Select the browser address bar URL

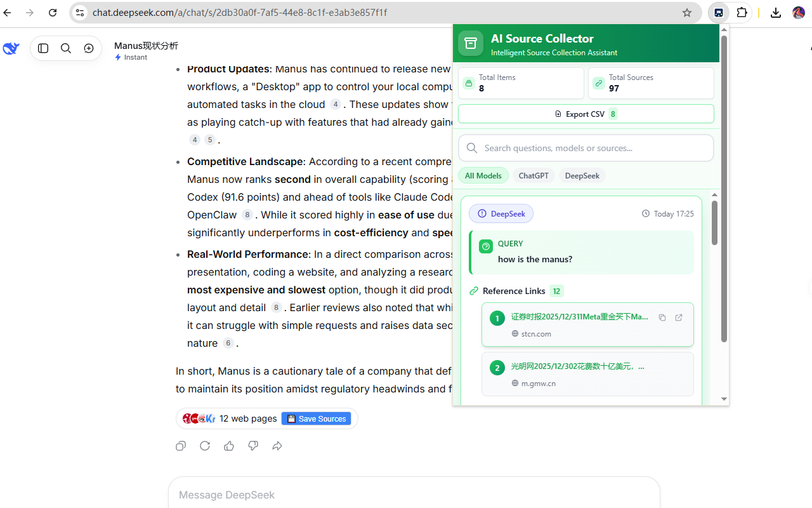click(x=240, y=13)
